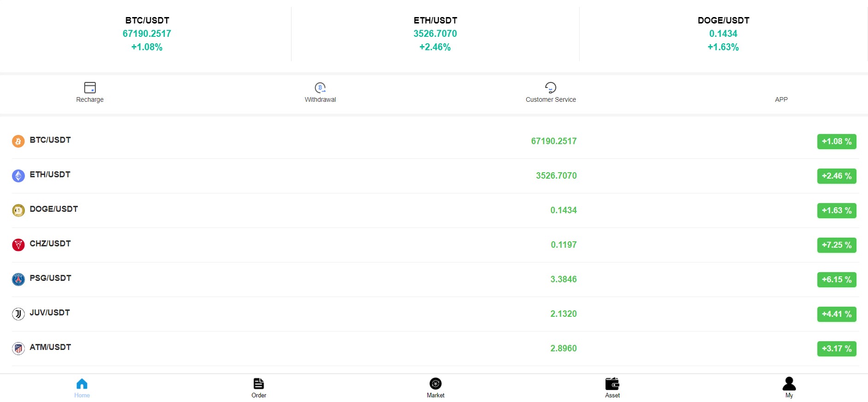Click the +7.25 % change badge
Viewport: 868px width, 402px height.
[x=837, y=245]
